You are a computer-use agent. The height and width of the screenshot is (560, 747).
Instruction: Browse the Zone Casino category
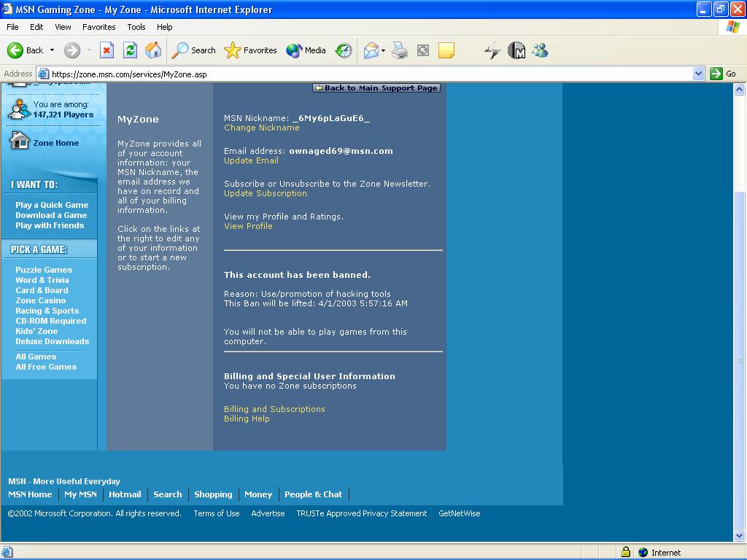tap(41, 300)
